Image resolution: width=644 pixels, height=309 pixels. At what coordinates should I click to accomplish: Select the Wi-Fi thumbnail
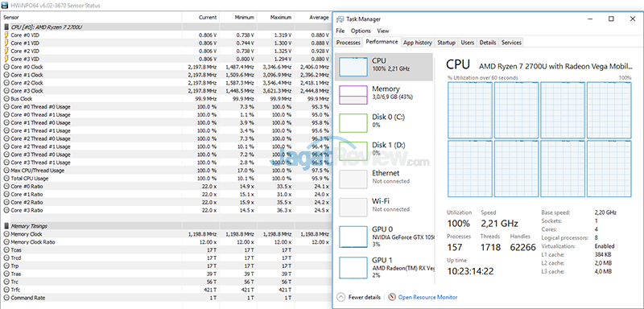tap(353, 207)
